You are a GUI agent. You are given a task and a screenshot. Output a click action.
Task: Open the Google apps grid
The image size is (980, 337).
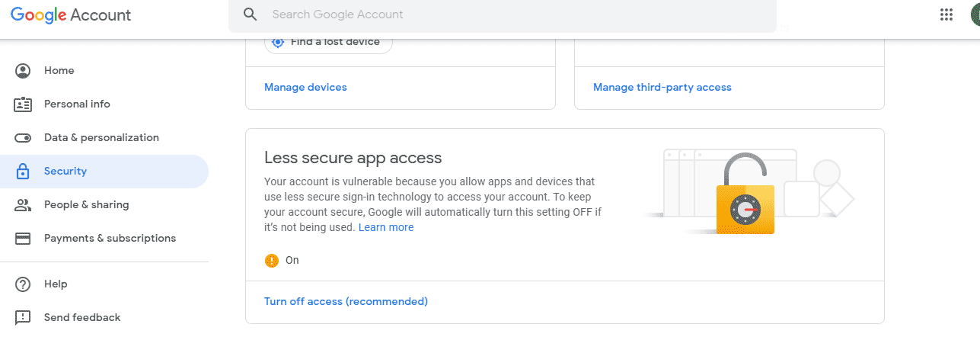click(946, 14)
